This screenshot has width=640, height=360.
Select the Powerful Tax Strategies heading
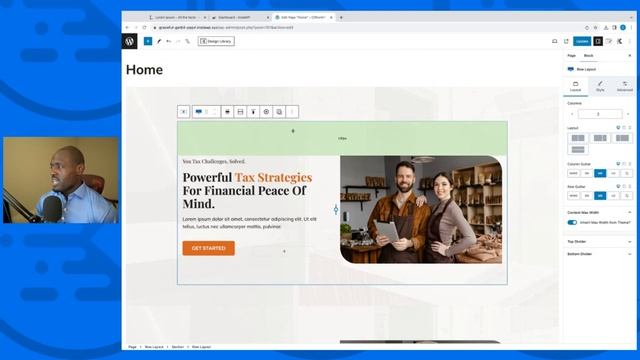tap(247, 190)
